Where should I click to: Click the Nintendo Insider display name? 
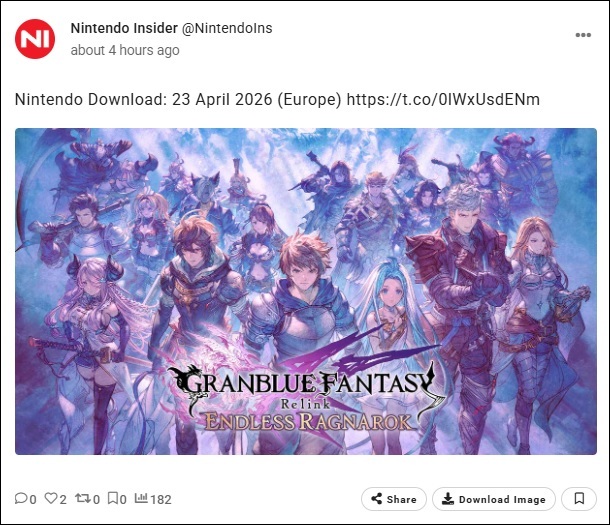coord(124,28)
